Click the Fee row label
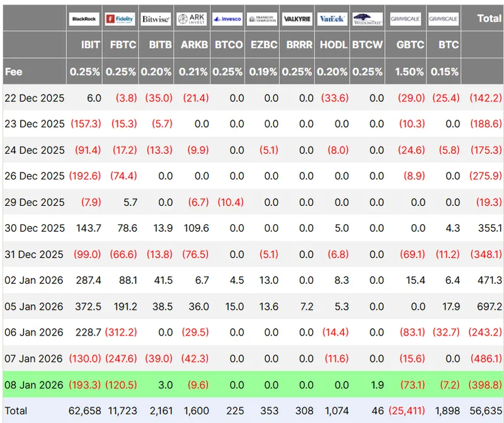The width and height of the screenshot is (504, 423). point(14,72)
